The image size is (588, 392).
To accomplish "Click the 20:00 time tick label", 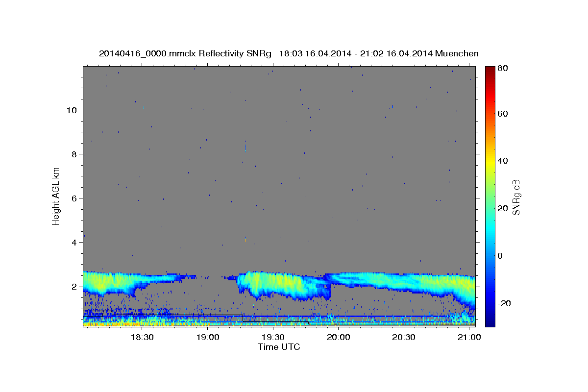I will point(339,338).
